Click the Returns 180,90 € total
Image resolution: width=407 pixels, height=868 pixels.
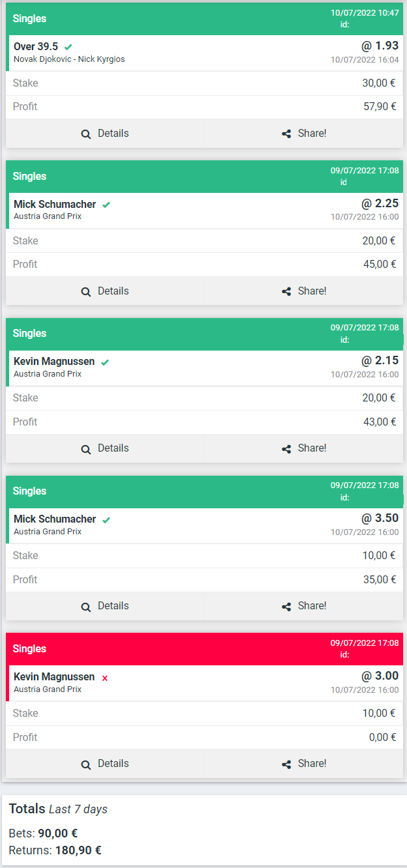[55, 850]
